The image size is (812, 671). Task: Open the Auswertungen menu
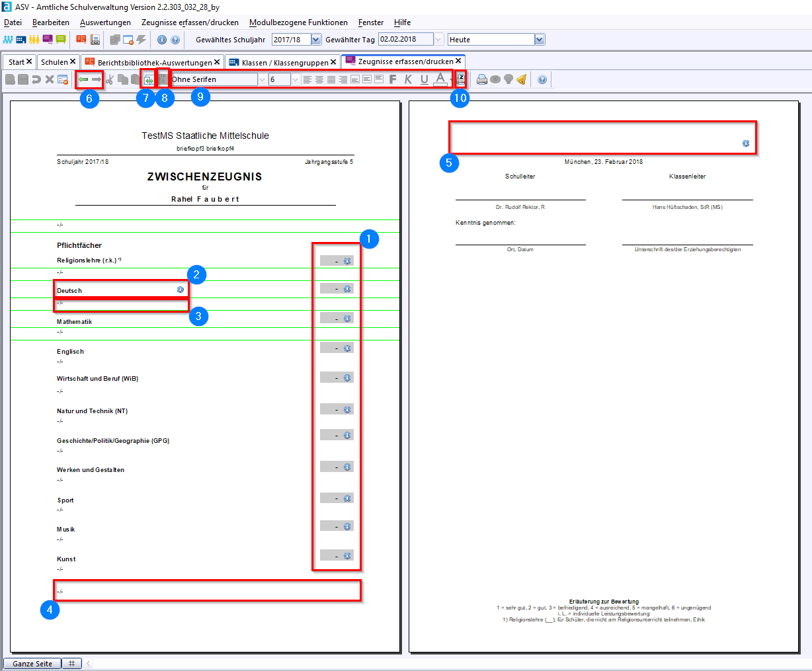click(x=105, y=22)
